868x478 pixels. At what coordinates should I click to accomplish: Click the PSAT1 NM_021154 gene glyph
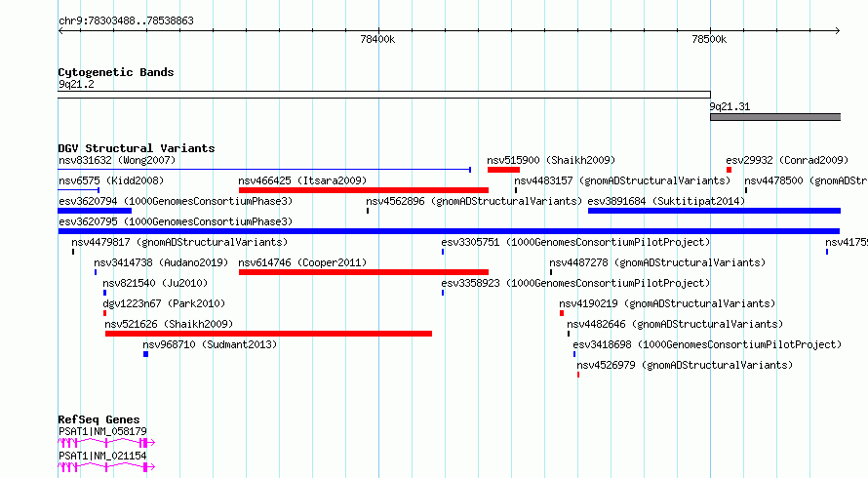click(x=106, y=467)
